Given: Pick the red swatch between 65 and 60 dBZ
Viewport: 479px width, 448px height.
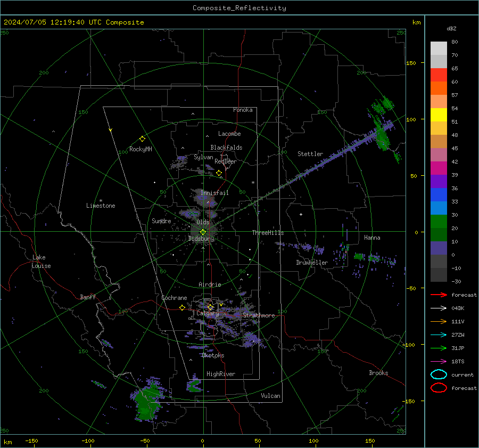Looking at the screenshot, I should 439,75.
